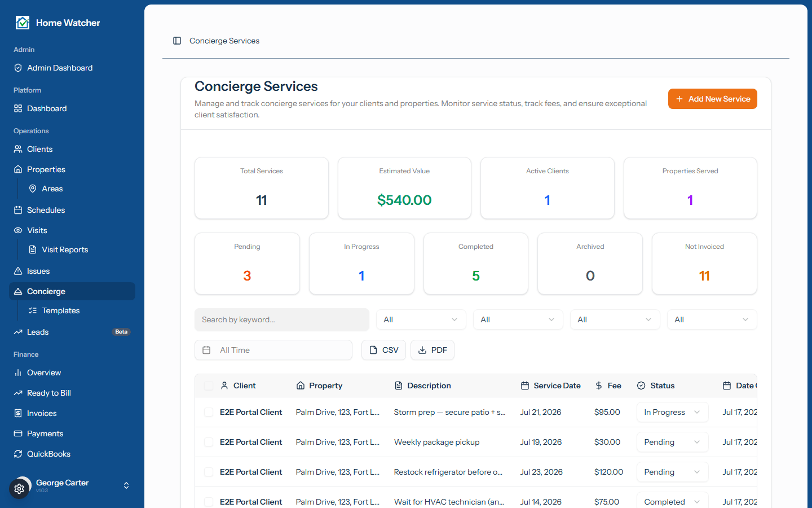Check the box for Wait for HVAC technician row
Viewport: 812px width, 508px height.
click(209, 502)
